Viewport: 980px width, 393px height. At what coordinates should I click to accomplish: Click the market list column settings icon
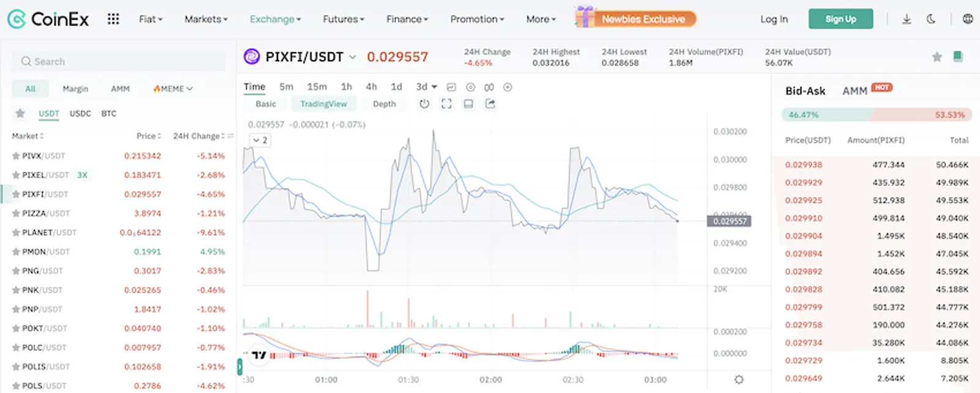coord(230,136)
